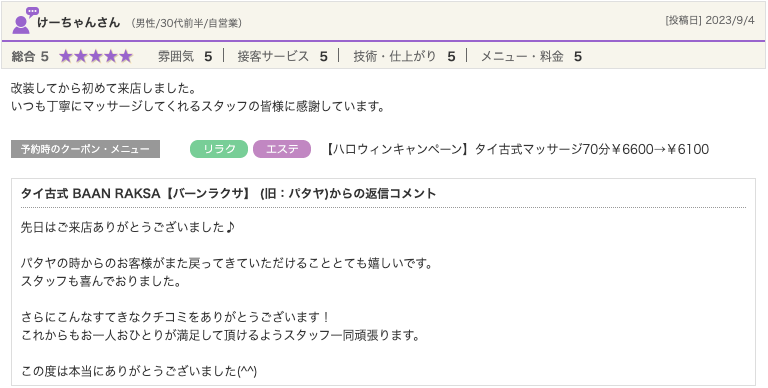
Task: Click the review text about 改装
Action: click(x=104, y=89)
